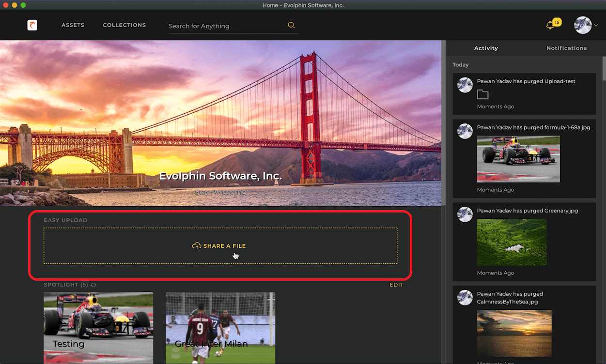This screenshot has width=606, height=364.
Task: Open the EDIT link for Spotlight
Action: [x=396, y=285]
